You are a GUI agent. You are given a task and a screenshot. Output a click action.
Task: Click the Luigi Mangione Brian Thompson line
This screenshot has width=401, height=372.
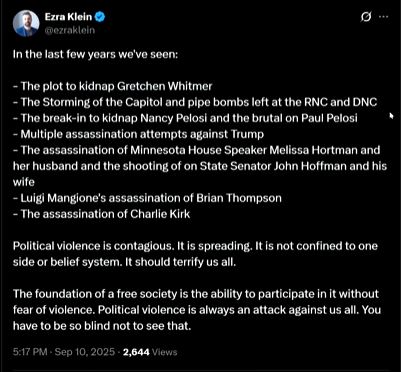point(147,198)
